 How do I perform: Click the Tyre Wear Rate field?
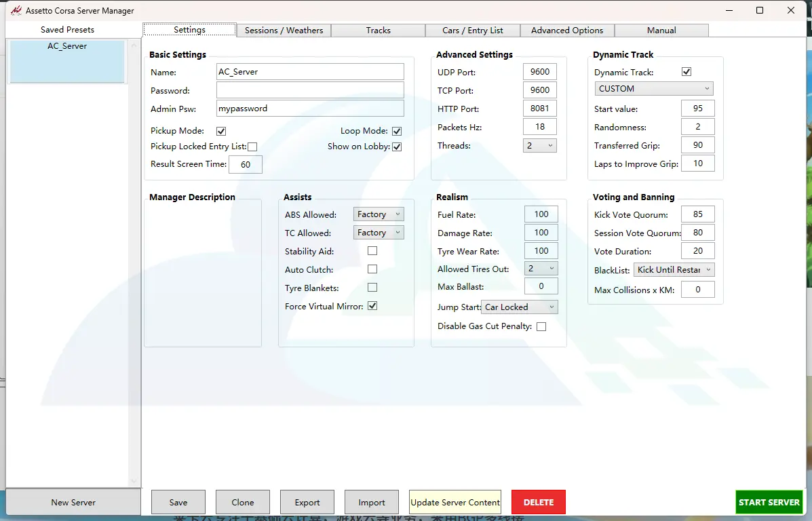pyautogui.click(x=541, y=250)
